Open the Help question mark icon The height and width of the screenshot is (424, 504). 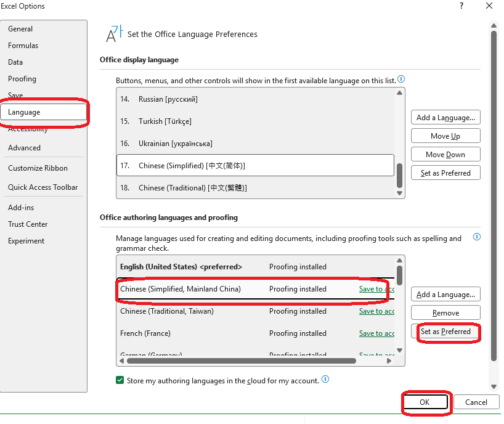tap(461, 6)
